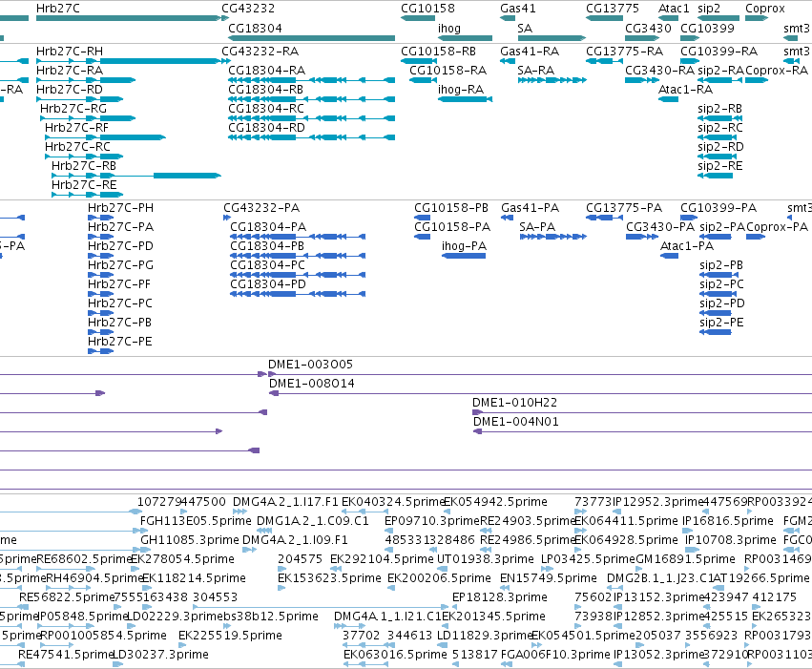The height and width of the screenshot is (669, 812).
Task: Click EST FGH113E05.5prime
Action: 196,521
